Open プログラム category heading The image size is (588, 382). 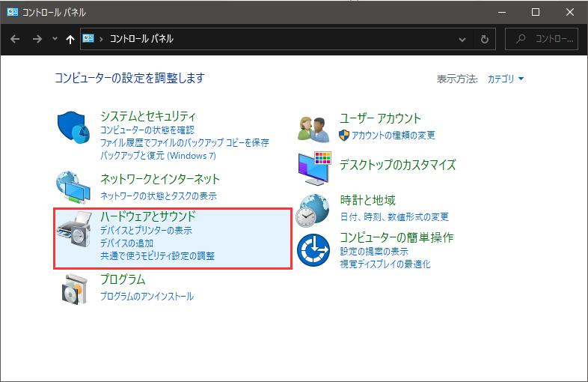coord(123,279)
